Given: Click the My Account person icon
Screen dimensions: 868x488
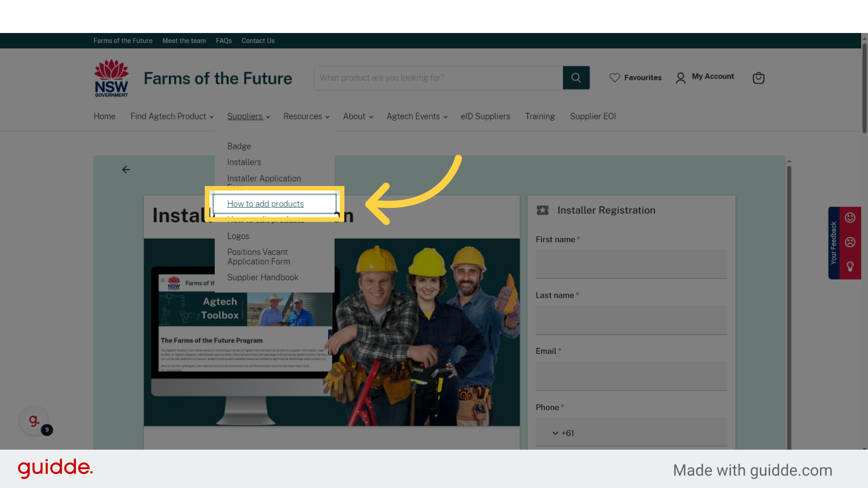Looking at the screenshot, I should (x=680, y=78).
